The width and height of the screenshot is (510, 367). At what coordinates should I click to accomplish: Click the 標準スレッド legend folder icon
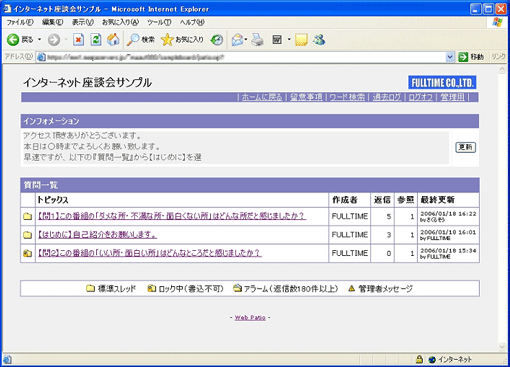pyautogui.click(x=90, y=288)
